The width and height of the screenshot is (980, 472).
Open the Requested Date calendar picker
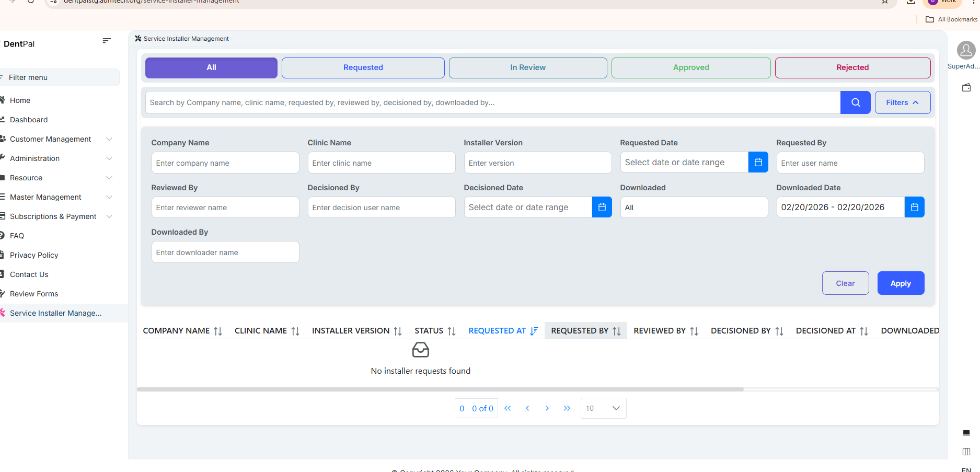click(758, 163)
